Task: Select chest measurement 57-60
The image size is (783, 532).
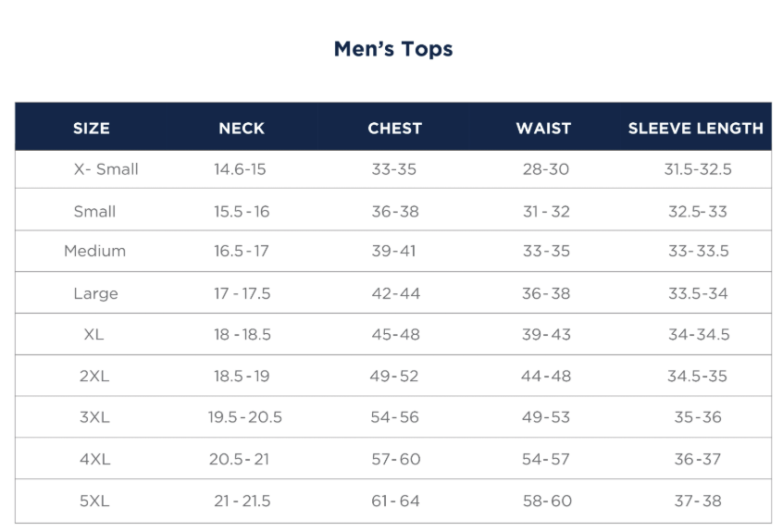Action: [395, 459]
